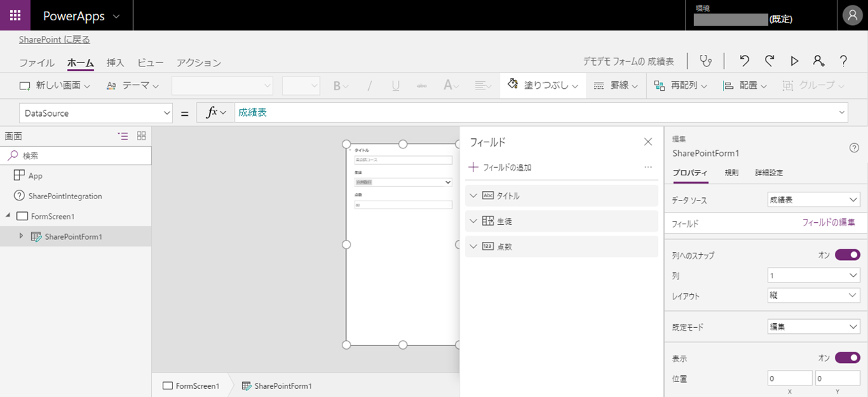Image resolution: width=868 pixels, height=397 pixels.
Task: Click the Share person icon
Action: tap(818, 61)
